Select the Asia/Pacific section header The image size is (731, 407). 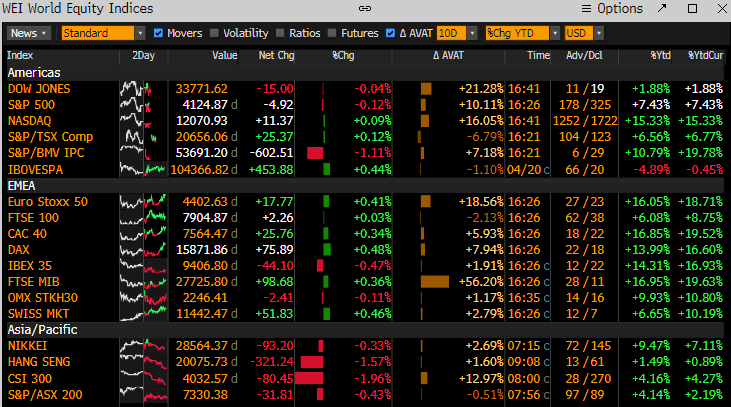[x=42, y=330]
